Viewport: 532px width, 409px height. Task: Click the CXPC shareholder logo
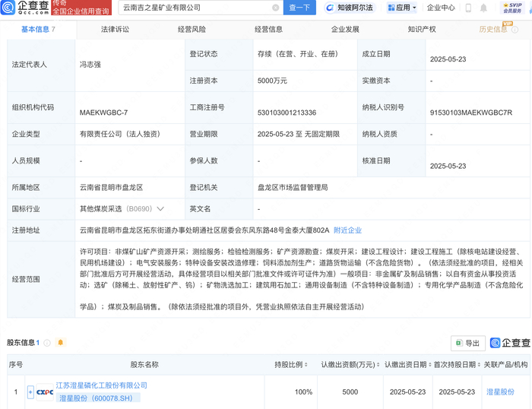43,392
